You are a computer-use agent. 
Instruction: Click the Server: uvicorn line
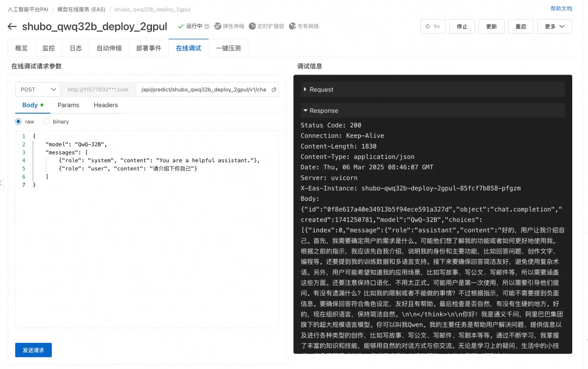coord(329,178)
